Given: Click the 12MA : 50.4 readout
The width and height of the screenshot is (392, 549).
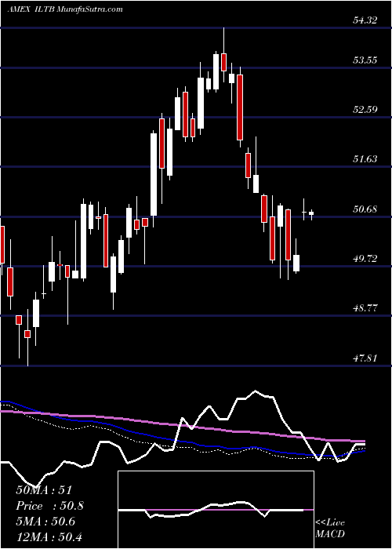Looking at the screenshot, I should pyautogui.click(x=49, y=536).
